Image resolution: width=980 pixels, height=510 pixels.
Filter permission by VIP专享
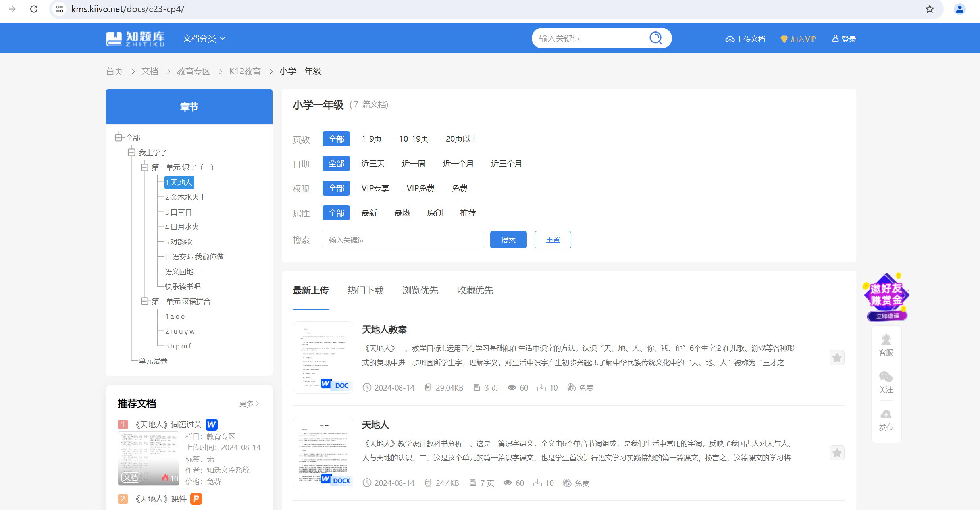[x=375, y=188]
